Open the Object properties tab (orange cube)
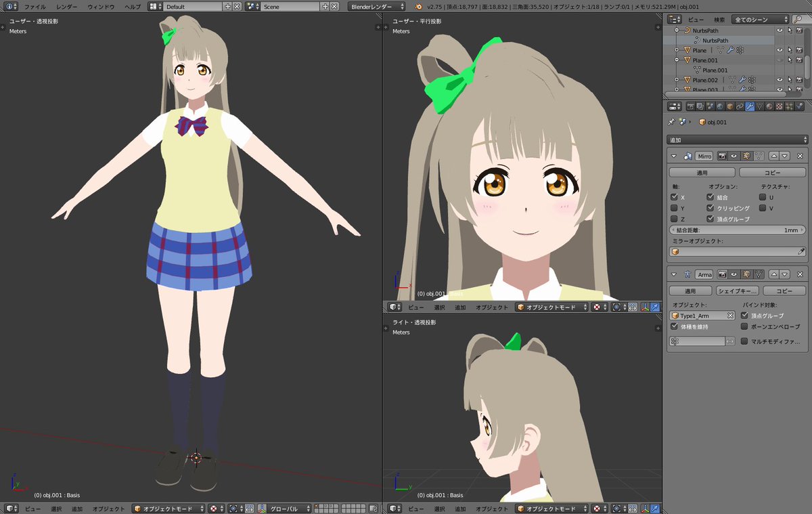The image size is (812, 514). [730, 106]
